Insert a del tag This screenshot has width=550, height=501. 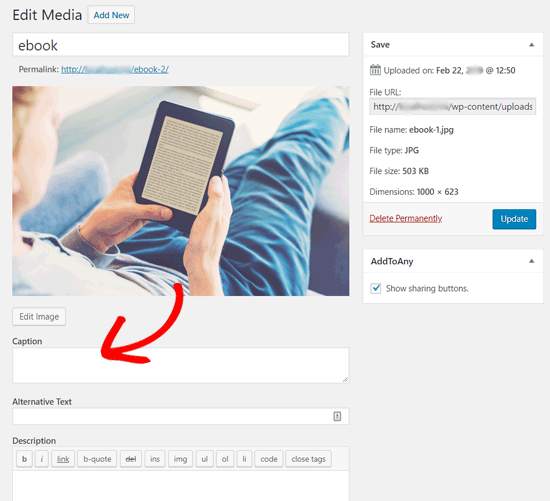[x=131, y=459]
